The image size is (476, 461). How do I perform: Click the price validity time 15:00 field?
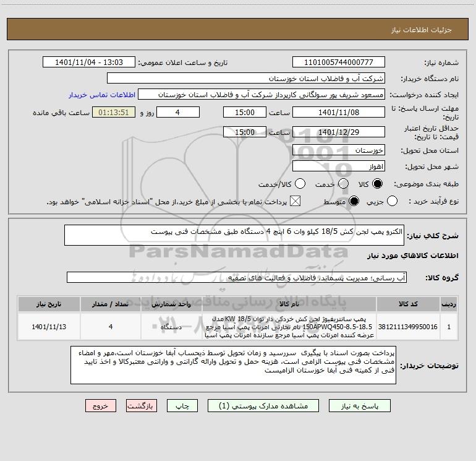[245, 132]
